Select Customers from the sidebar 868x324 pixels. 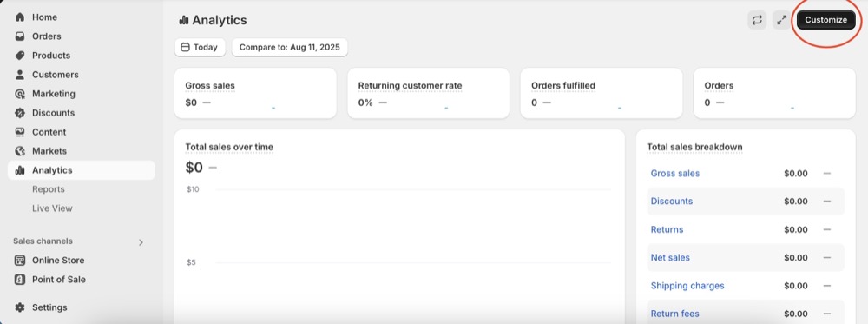(x=82, y=74)
